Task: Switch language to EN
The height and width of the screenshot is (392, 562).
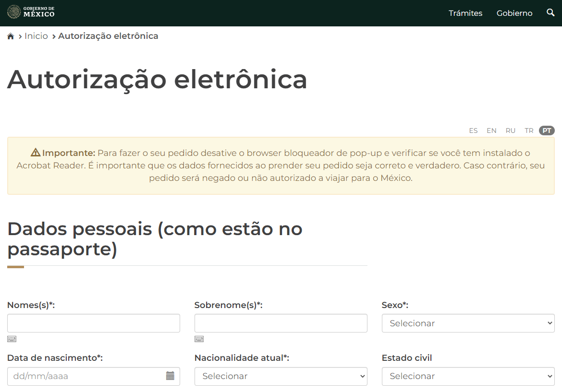Action: [491, 131]
